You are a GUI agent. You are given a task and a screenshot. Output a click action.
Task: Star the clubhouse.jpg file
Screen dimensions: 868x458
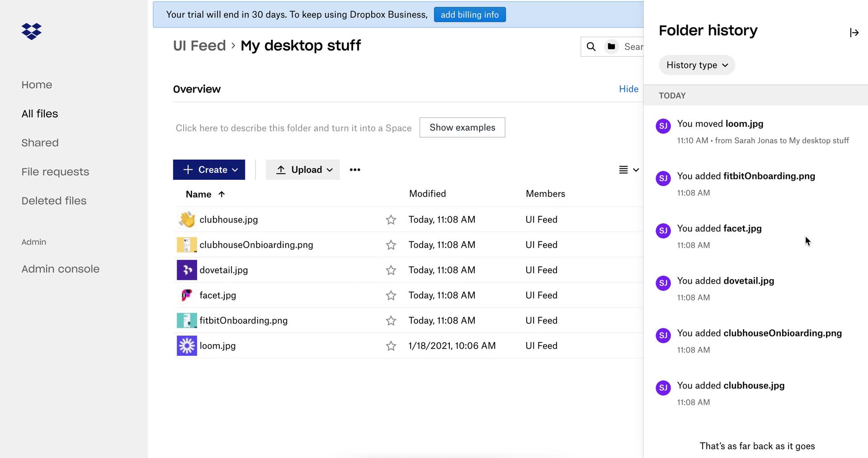[391, 220]
